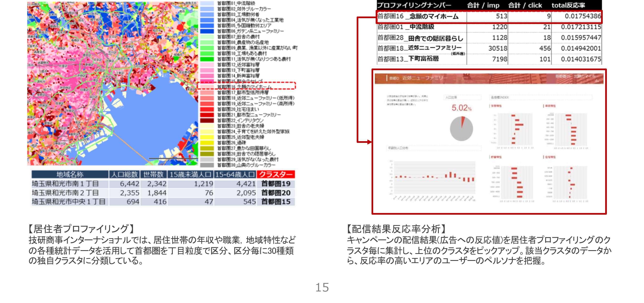Click the 首都圏06 dark blue legend swatch
Image resolution: width=644 pixels, height=303 pixels.
point(207,31)
